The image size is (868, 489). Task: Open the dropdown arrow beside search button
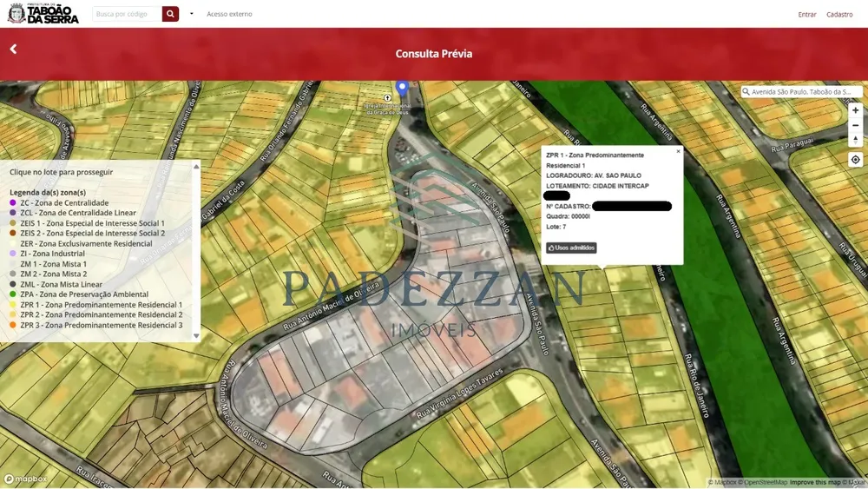click(192, 14)
